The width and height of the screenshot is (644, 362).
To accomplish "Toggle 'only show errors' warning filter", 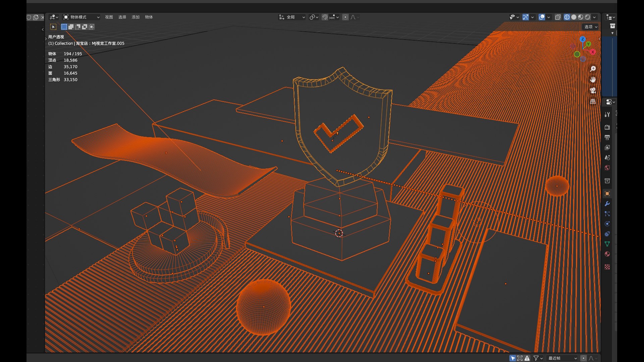I will (527, 358).
